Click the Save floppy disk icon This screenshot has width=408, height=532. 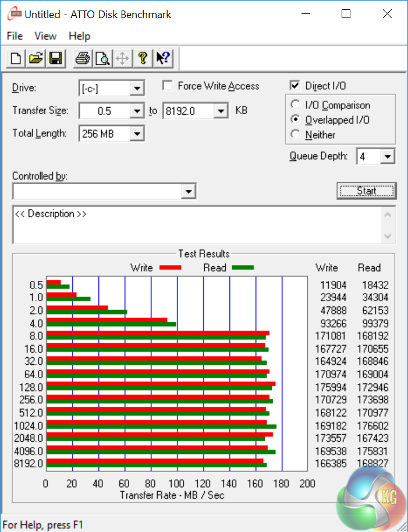[x=55, y=58]
